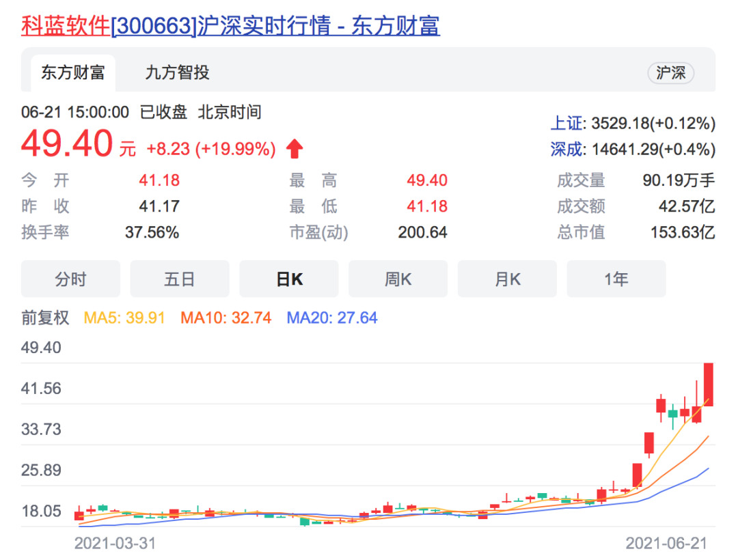Select the 分时 intraday chart view

point(70,278)
